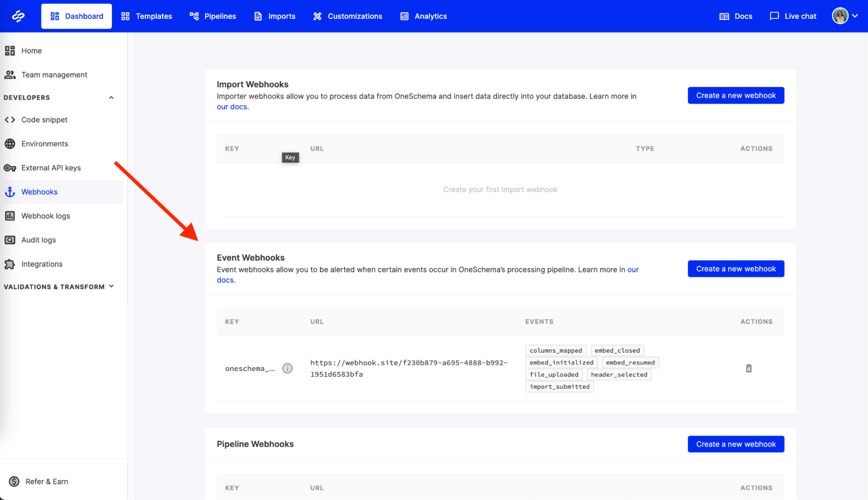Screen dimensions: 868x500
Task: Switch to the Analytics tab
Action: point(423,16)
